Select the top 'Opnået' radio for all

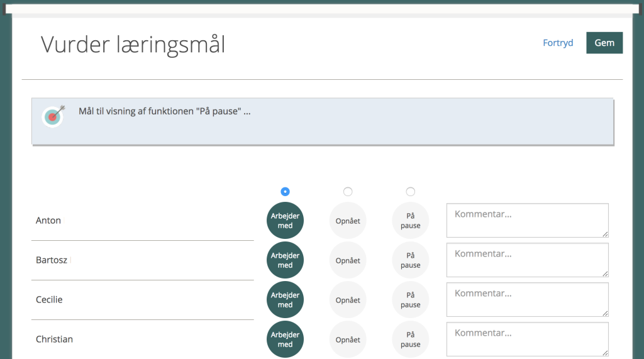(348, 192)
